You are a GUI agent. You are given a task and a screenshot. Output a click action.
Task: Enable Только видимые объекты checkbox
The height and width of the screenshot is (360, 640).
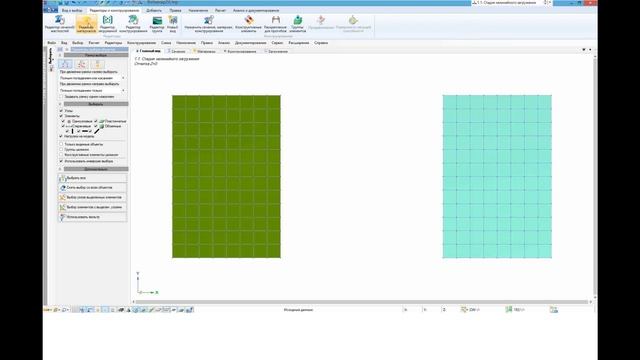coord(61,144)
